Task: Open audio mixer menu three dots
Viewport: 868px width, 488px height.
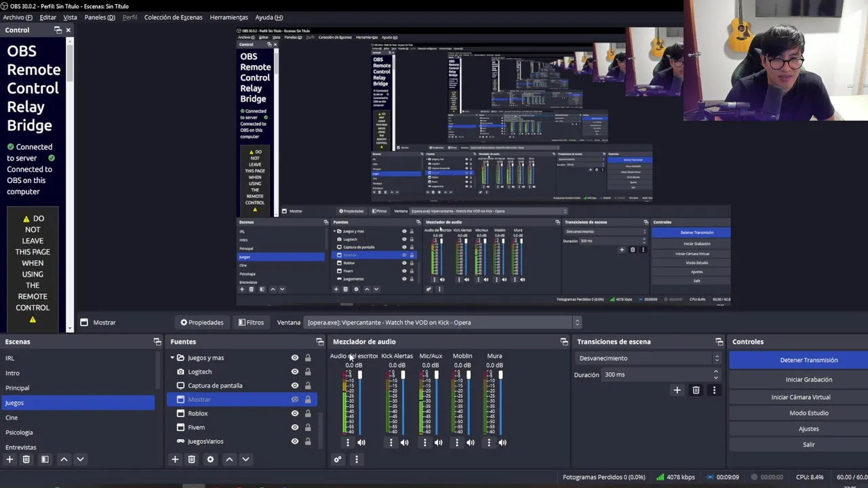Action: pyautogui.click(x=357, y=460)
